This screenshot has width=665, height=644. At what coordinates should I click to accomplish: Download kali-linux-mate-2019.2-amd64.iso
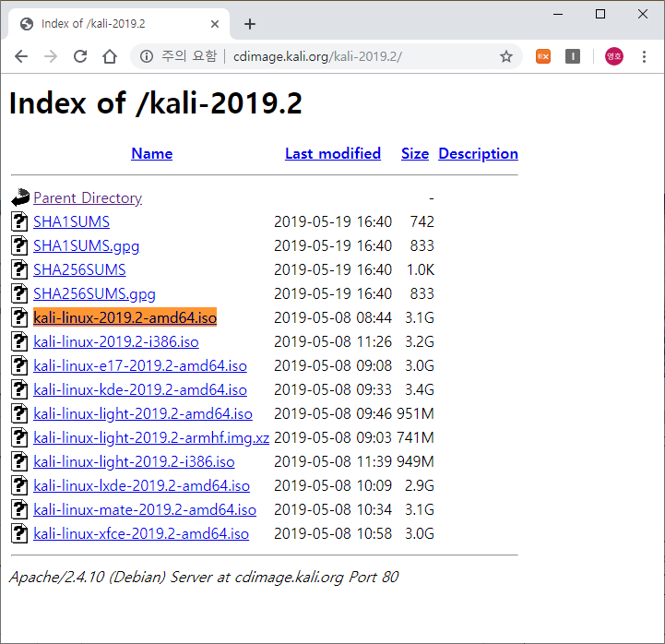[x=145, y=509]
